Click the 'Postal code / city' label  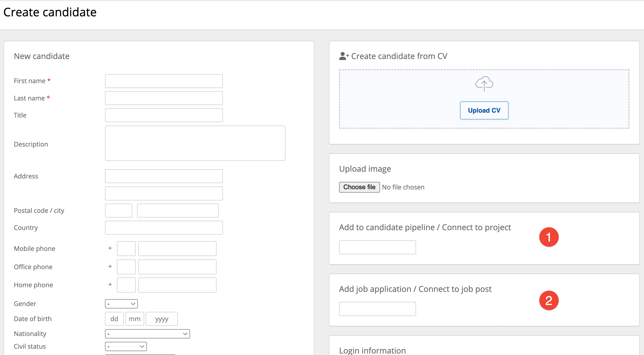[x=39, y=211]
